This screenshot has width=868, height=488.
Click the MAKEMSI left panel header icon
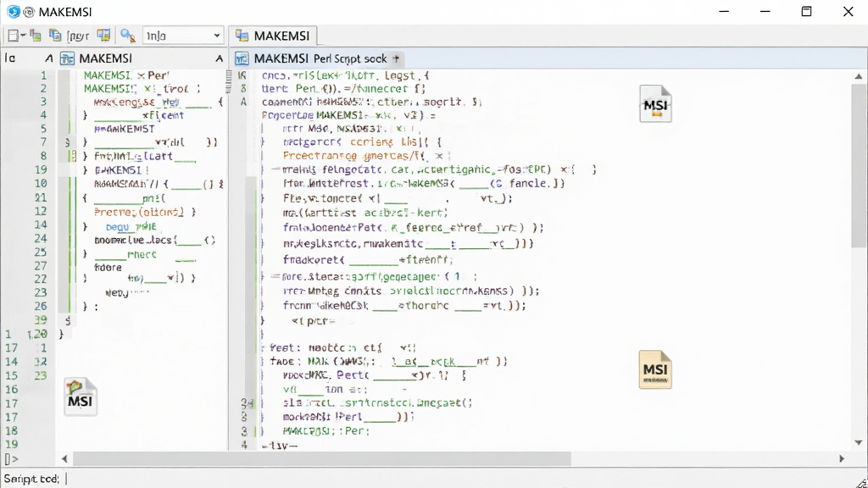67,58
